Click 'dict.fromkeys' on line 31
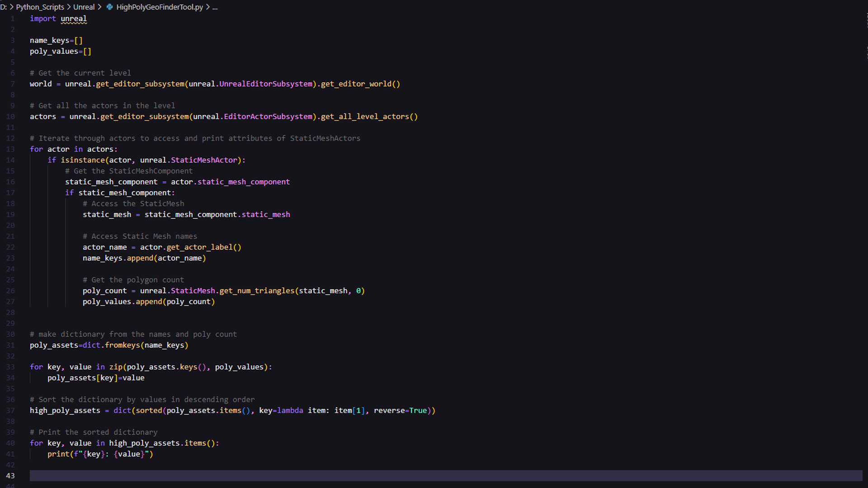 coord(111,345)
